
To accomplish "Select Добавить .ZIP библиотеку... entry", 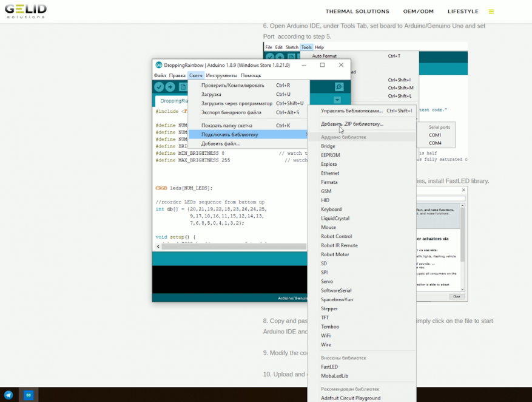I will (x=362, y=124).
